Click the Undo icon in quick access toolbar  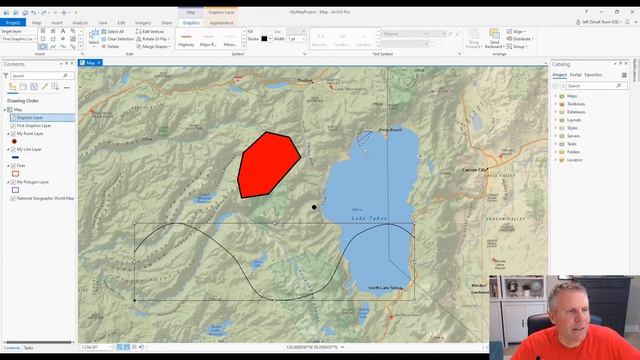34,13
